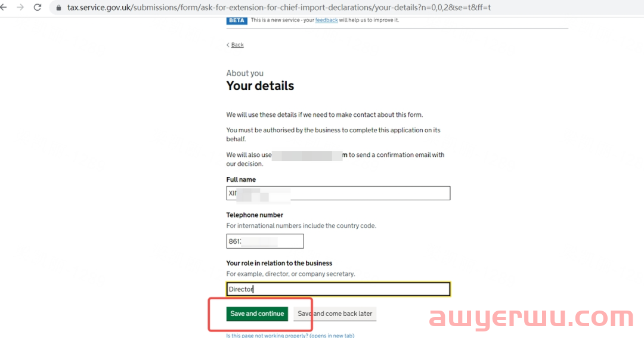Go to the previous form page via Back

tap(237, 45)
